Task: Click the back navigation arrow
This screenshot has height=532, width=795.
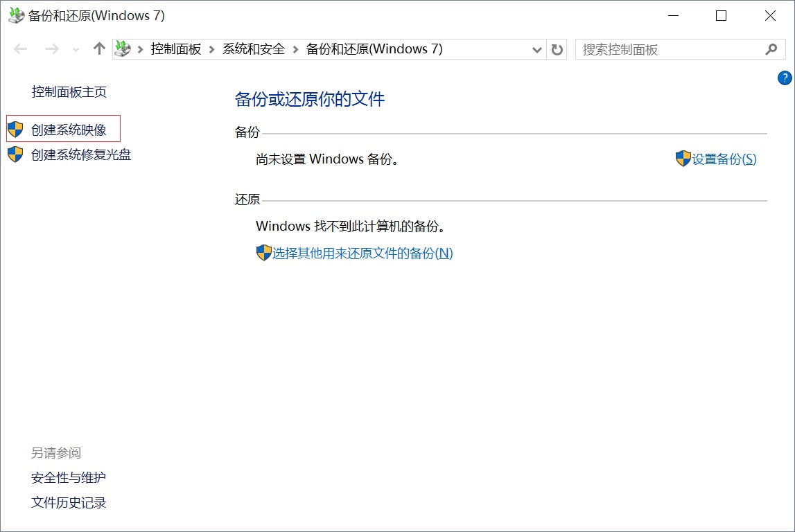Action: click(x=20, y=48)
